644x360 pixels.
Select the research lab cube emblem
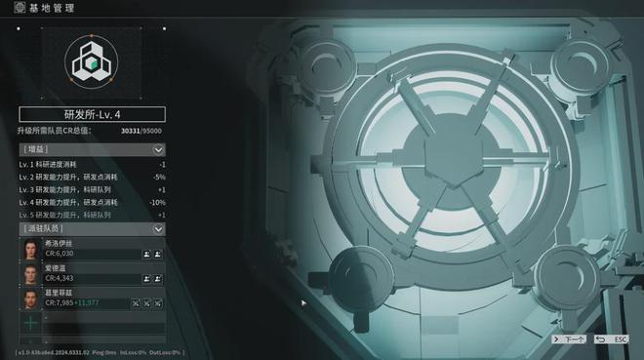pos(91,62)
